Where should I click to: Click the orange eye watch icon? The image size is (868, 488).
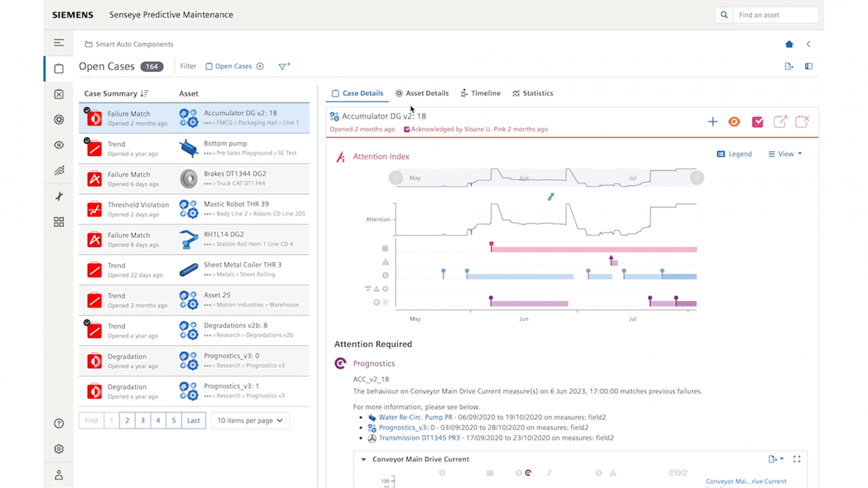(x=734, y=122)
